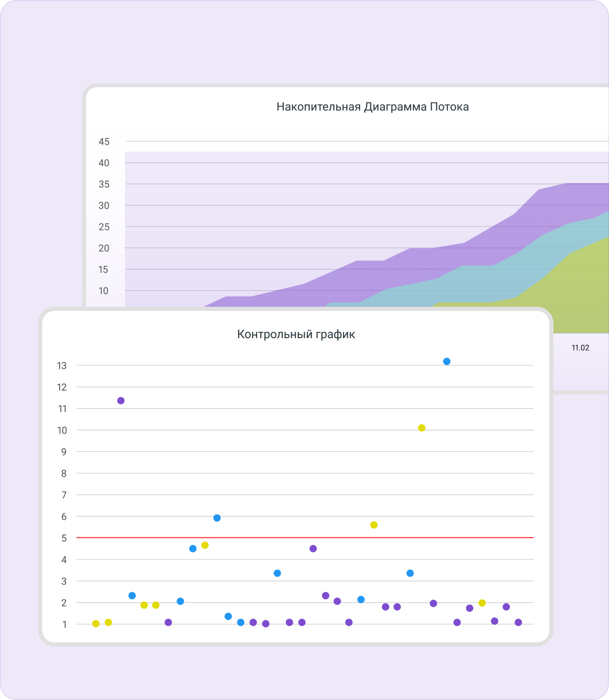Select the blue dot at value 4.5
The image size is (609, 700).
pyautogui.click(x=193, y=549)
